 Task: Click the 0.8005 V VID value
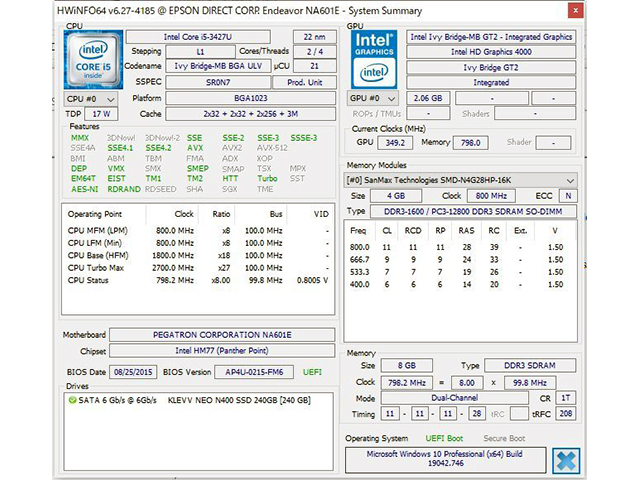coord(312,280)
